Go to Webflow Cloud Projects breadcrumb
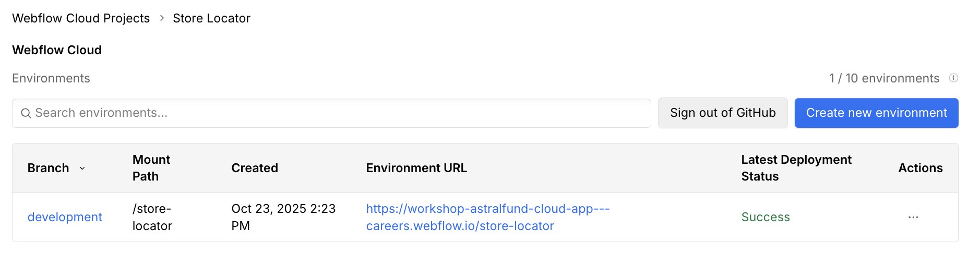The height and width of the screenshot is (264, 980). point(81,18)
